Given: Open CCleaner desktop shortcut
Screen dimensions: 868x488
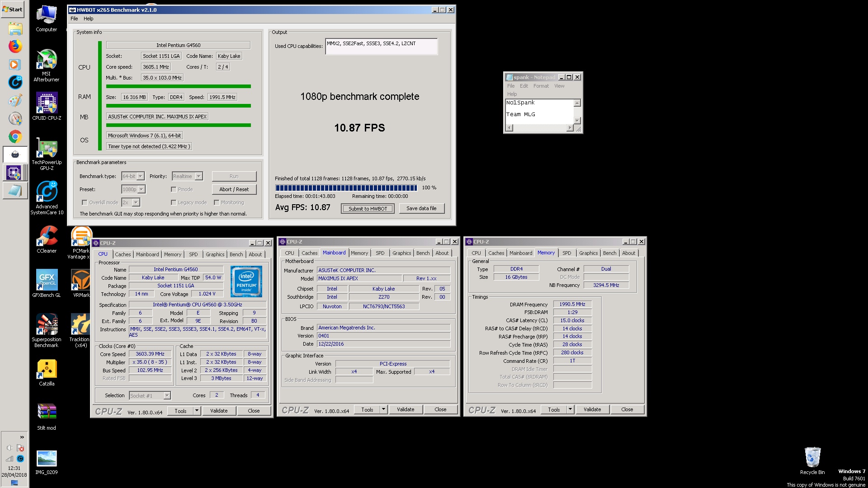Looking at the screenshot, I should pos(47,239).
